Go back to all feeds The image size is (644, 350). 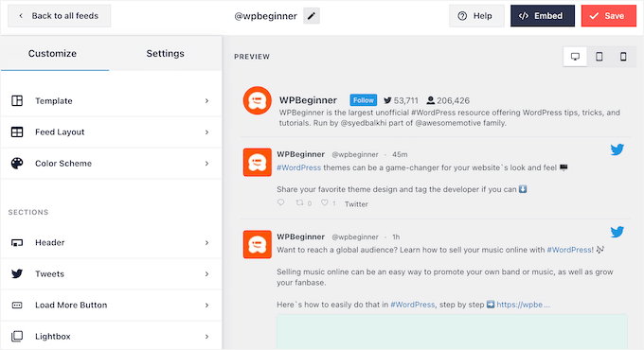coord(59,16)
